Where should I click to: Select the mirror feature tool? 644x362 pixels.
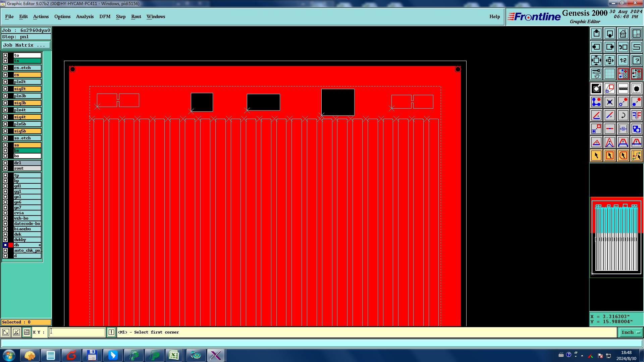(x=636, y=115)
